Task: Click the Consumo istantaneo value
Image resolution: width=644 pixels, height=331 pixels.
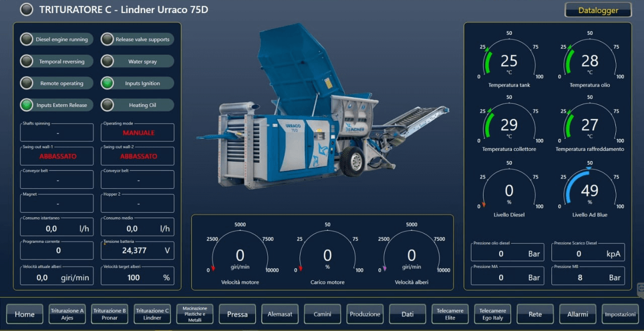Action: (57, 227)
